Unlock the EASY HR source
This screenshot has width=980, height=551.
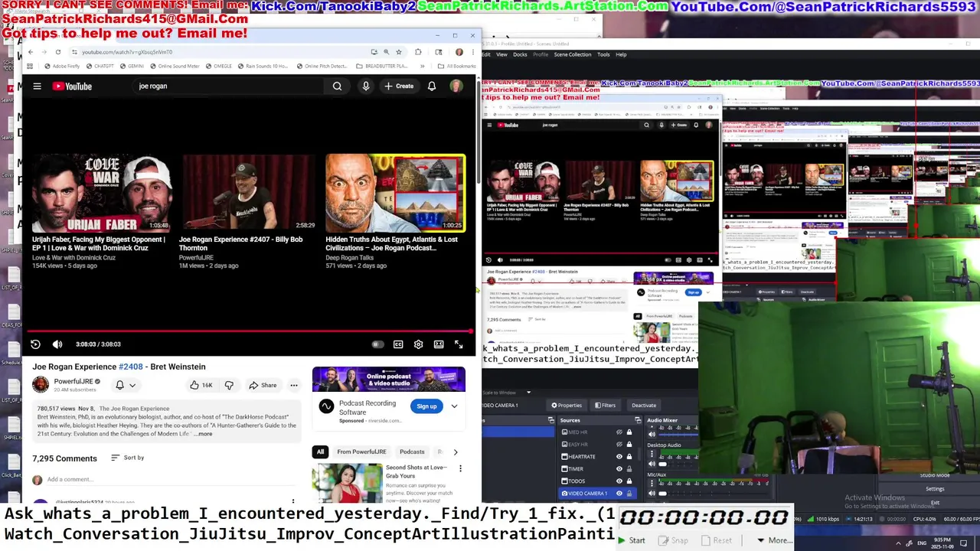click(629, 445)
